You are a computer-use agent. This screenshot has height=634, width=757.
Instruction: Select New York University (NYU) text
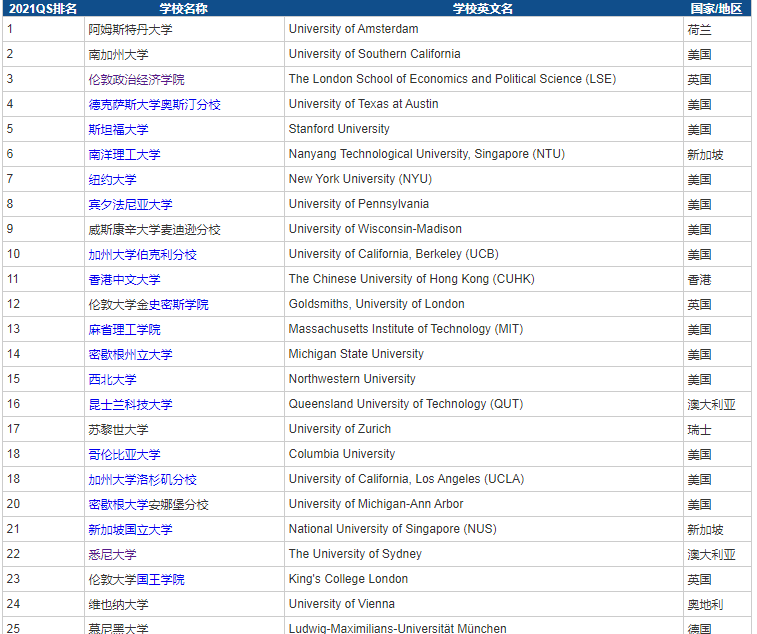pyautogui.click(x=360, y=179)
